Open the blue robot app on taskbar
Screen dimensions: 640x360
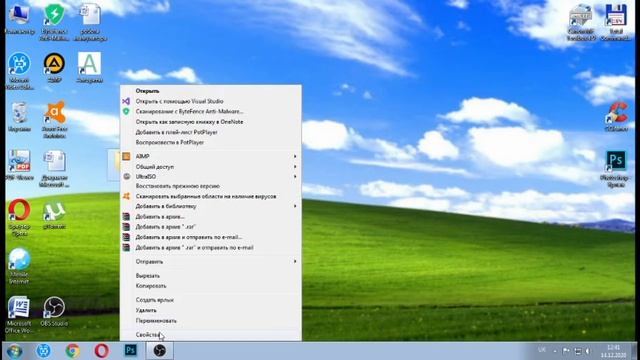44,351
